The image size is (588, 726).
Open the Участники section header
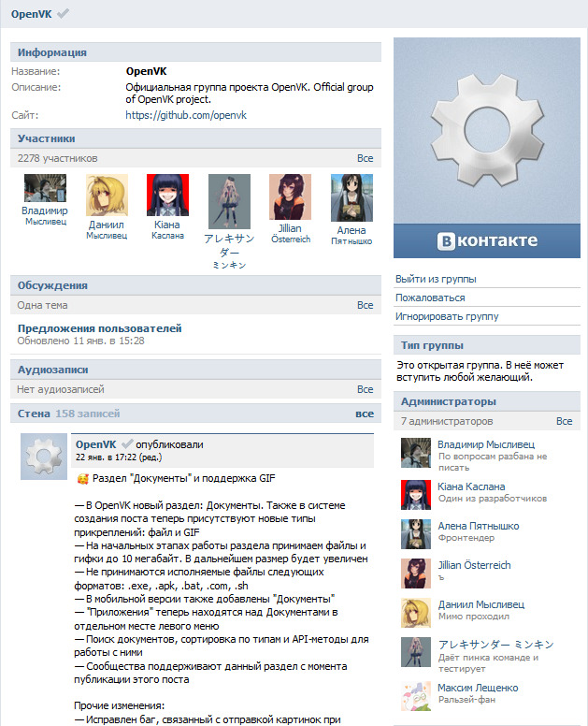tap(195, 138)
